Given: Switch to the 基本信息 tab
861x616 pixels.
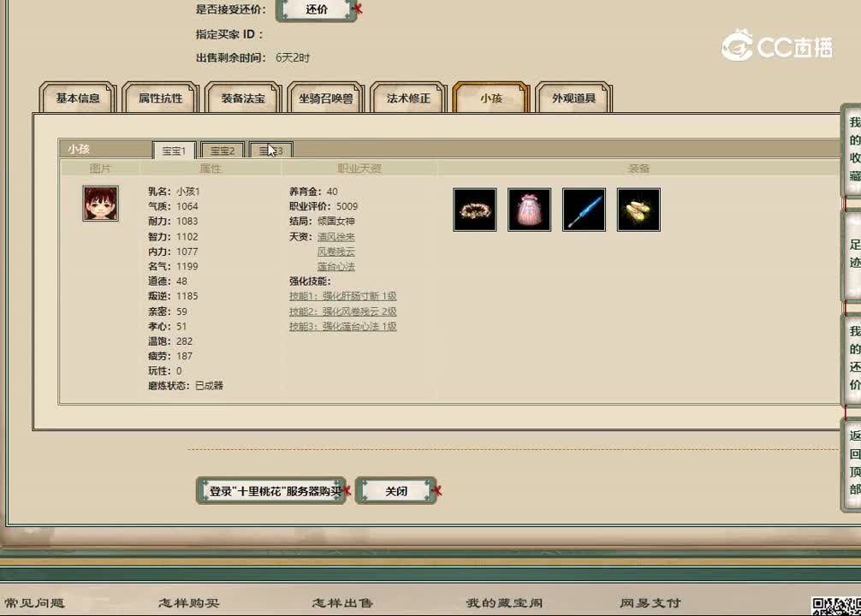Looking at the screenshot, I should pyautogui.click(x=77, y=98).
